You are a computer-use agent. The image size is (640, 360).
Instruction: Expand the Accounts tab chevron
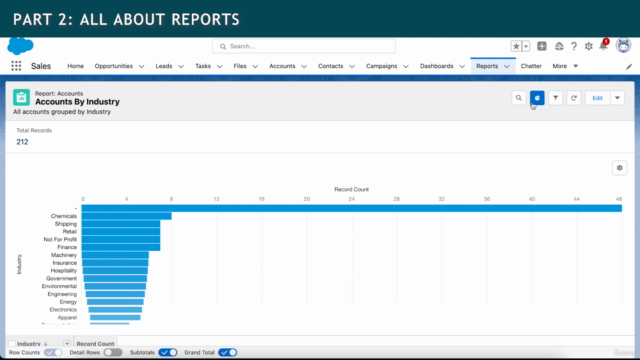[304, 66]
